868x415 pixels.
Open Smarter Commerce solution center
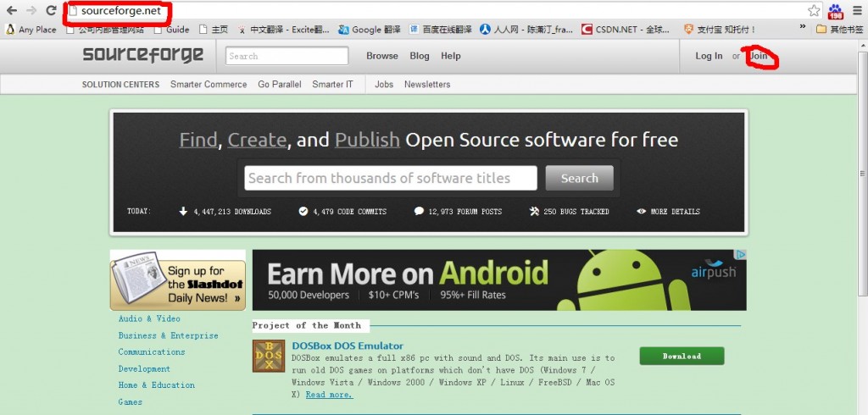point(209,85)
